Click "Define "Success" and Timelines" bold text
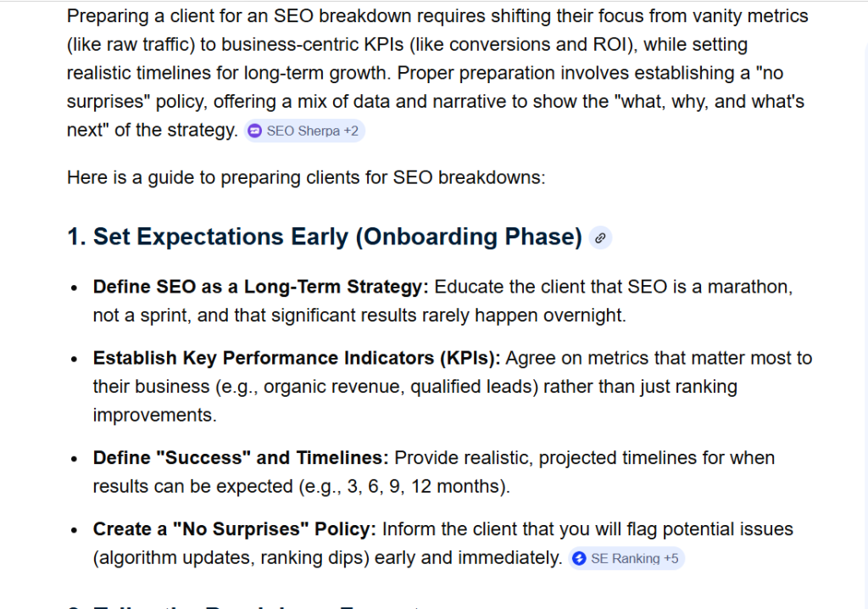The image size is (868, 609). coord(241,458)
